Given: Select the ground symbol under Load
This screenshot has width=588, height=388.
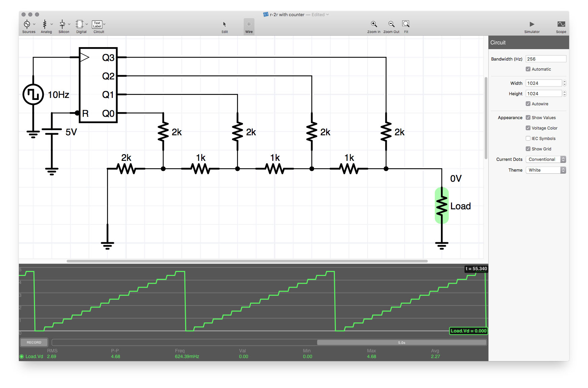Looking at the screenshot, I should tap(442, 245).
